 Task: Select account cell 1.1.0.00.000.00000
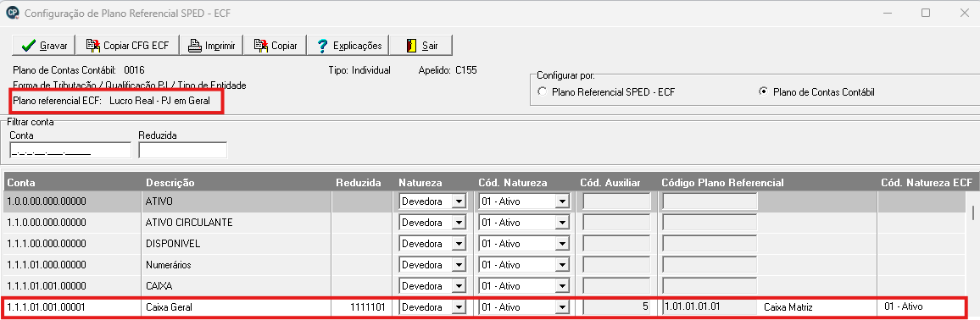click(73, 223)
